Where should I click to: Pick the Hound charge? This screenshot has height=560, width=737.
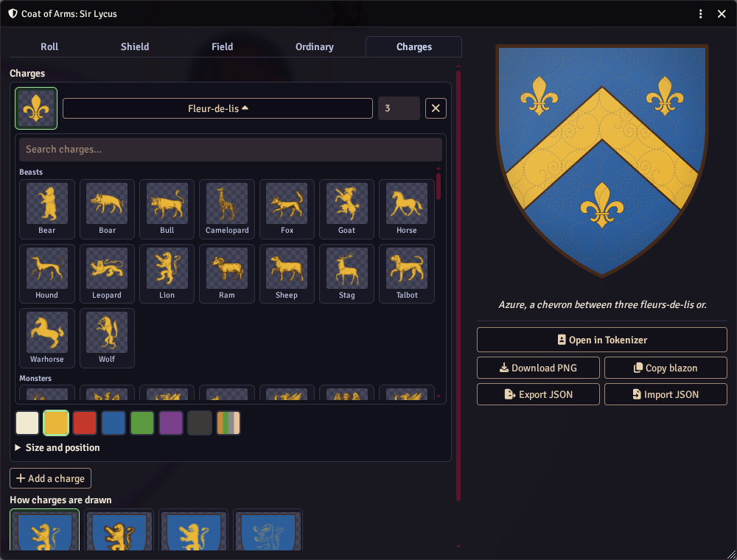click(x=47, y=273)
